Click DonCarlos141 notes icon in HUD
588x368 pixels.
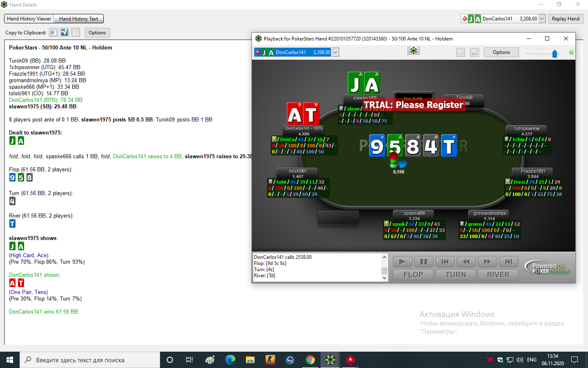point(274,139)
